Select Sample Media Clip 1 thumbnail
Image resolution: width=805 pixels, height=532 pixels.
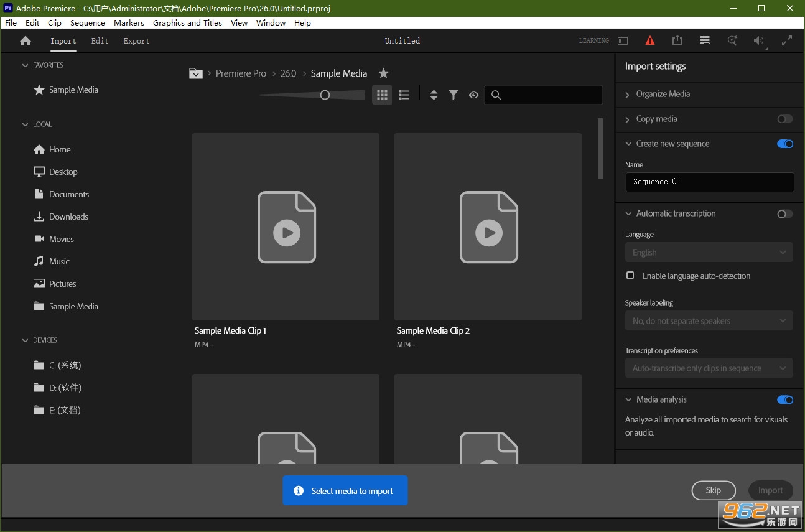tap(286, 226)
